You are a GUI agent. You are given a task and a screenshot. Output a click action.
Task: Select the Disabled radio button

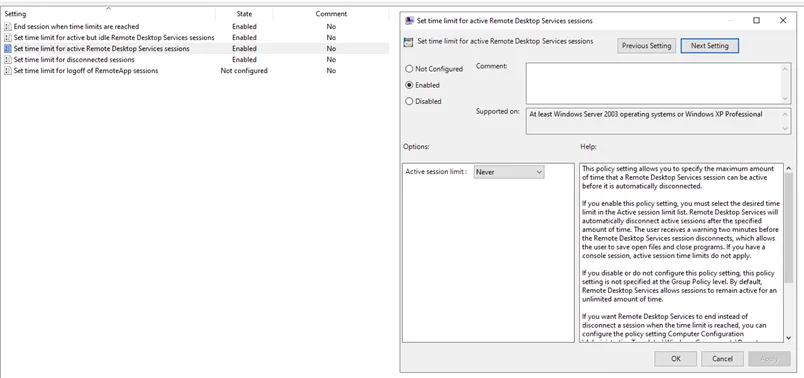[x=409, y=102]
